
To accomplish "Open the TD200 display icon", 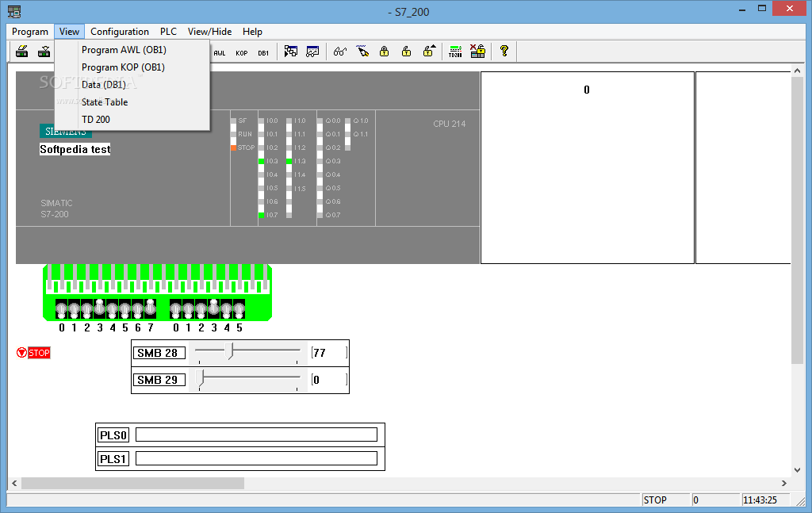I will tap(455, 52).
